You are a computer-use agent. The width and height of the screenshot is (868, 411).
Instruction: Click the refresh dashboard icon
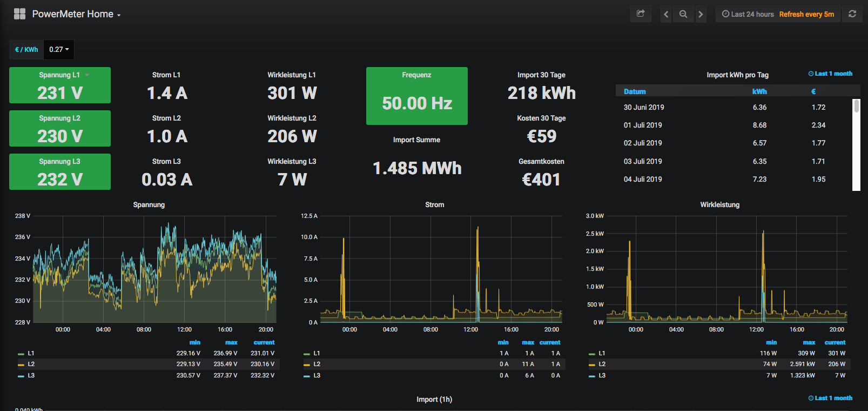point(852,14)
